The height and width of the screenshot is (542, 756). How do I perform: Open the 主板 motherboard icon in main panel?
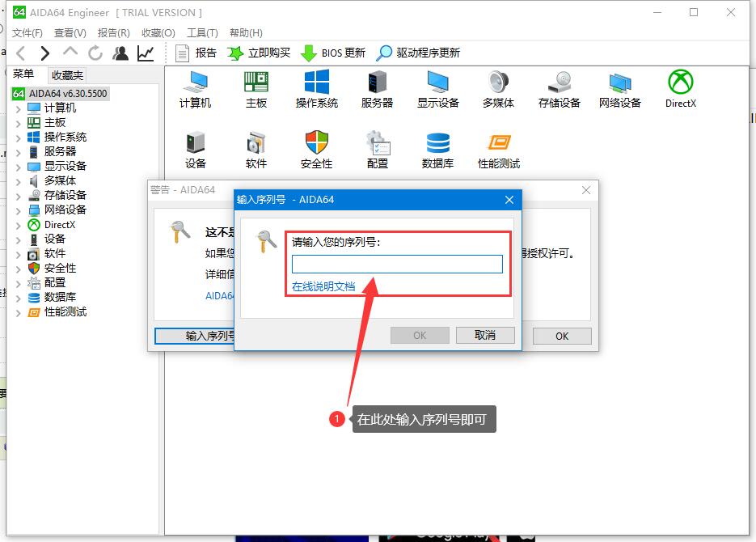pos(256,89)
